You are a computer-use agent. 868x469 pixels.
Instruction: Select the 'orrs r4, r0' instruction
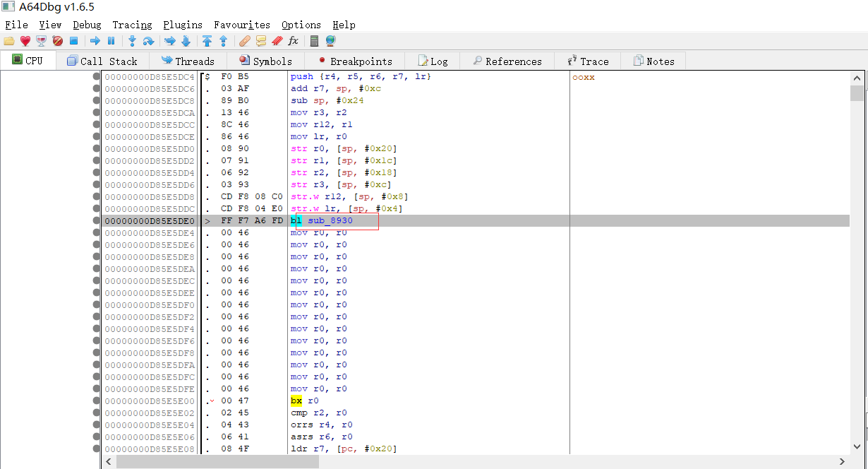point(322,425)
